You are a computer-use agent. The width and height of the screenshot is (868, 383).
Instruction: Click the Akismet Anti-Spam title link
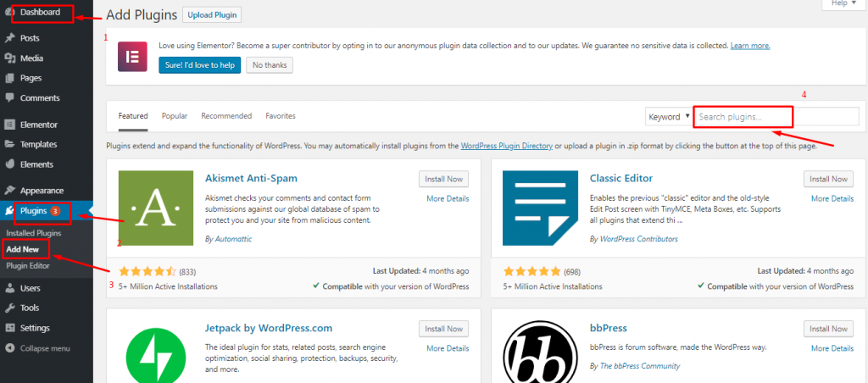tap(251, 178)
